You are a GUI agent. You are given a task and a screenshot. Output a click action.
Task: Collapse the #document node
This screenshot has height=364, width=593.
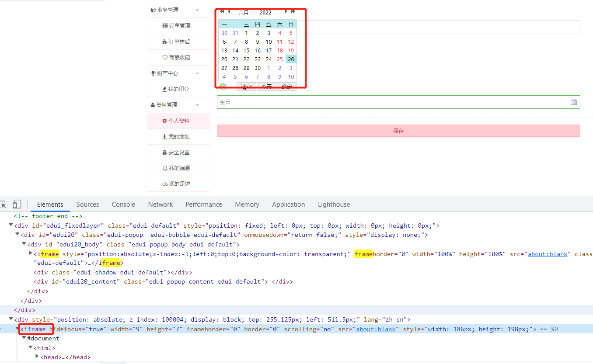click(x=24, y=338)
